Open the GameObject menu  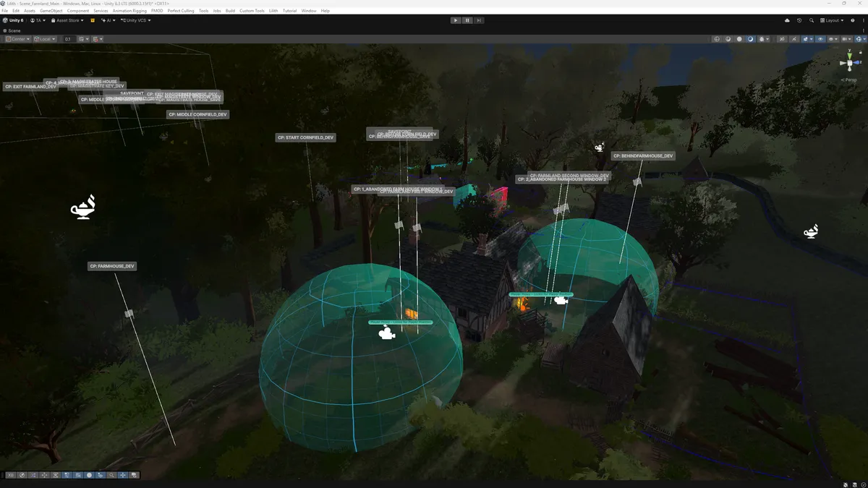[51, 11]
